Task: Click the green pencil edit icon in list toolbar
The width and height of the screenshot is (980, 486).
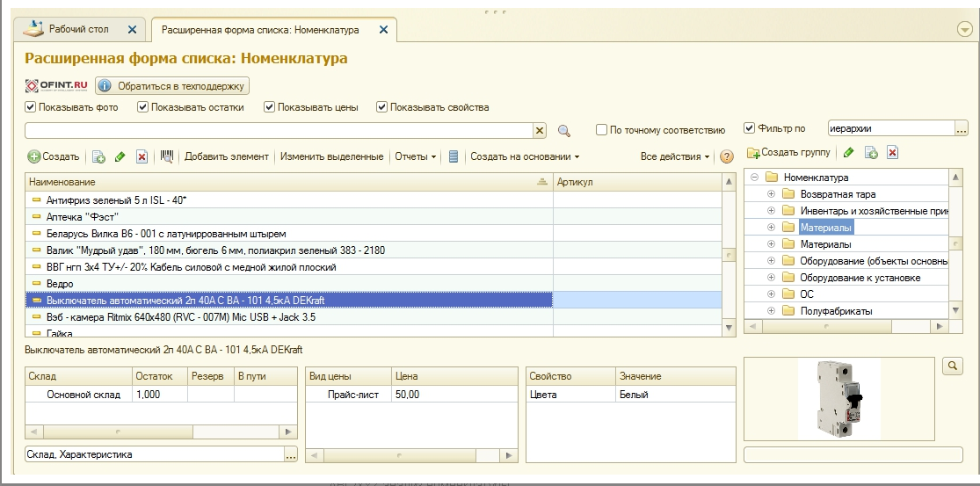Action: [x=120, y=156]
